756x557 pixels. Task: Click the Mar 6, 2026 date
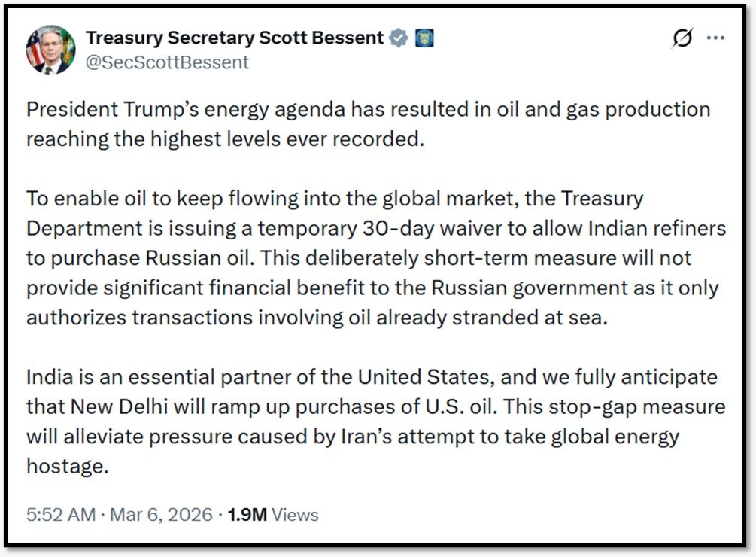coord(161,515)
